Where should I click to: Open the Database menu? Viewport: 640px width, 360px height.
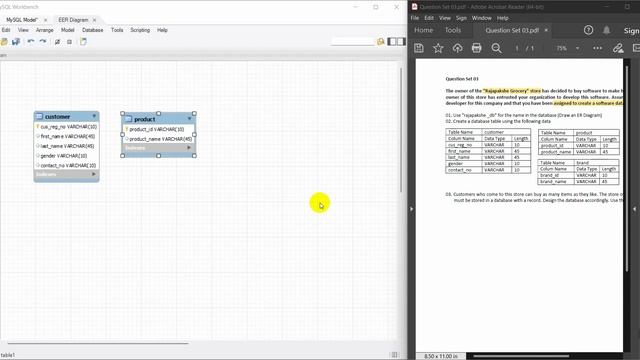coord(93,30)
